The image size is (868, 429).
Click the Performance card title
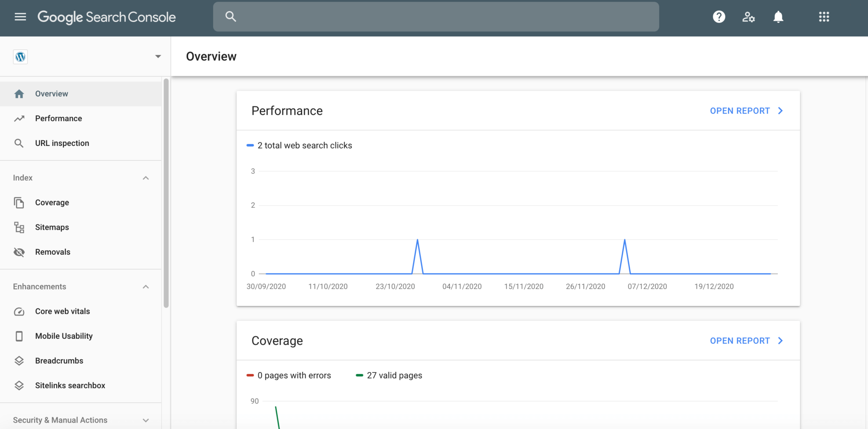pyautogui.click(x=287, y=111)
